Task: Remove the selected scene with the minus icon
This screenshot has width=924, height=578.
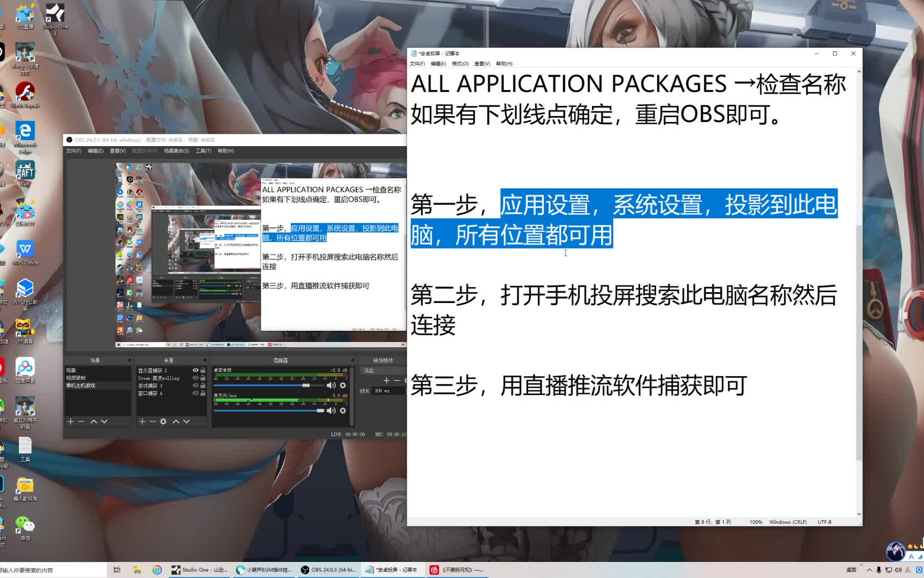Action: pos(81,422)
